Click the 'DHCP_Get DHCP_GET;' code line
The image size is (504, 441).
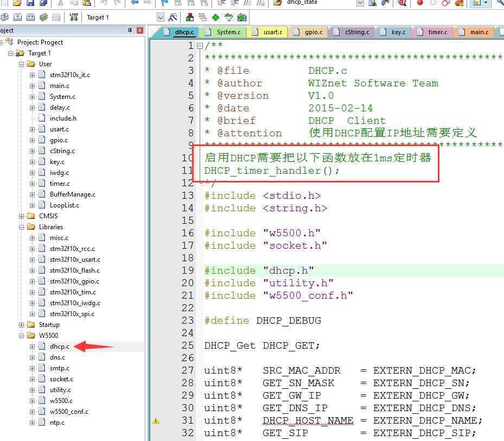262,345
